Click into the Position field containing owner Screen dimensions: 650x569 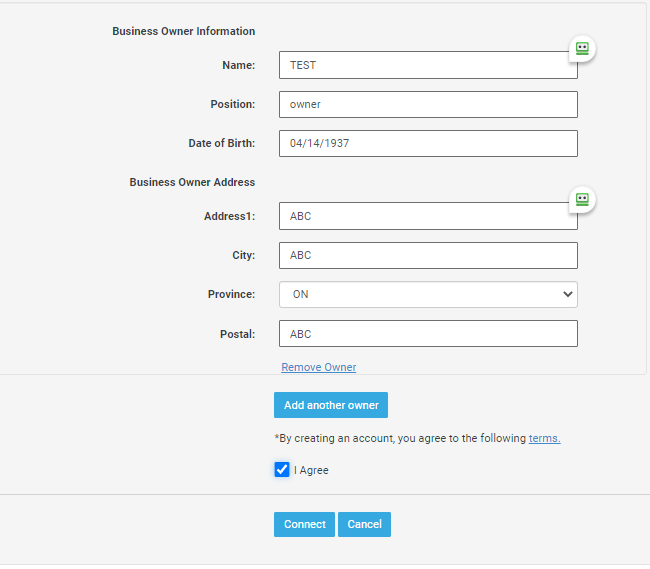427,104
